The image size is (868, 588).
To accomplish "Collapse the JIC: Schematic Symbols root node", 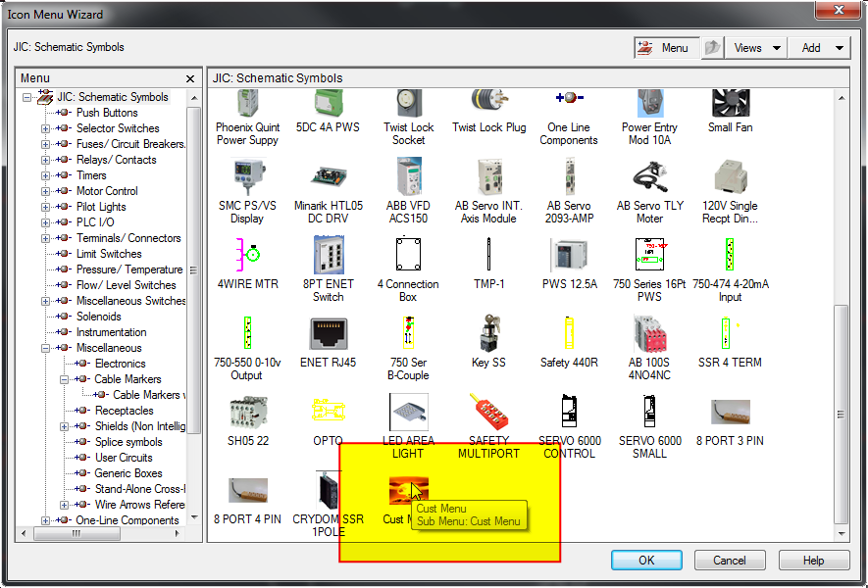I will [x=26, y=97].
